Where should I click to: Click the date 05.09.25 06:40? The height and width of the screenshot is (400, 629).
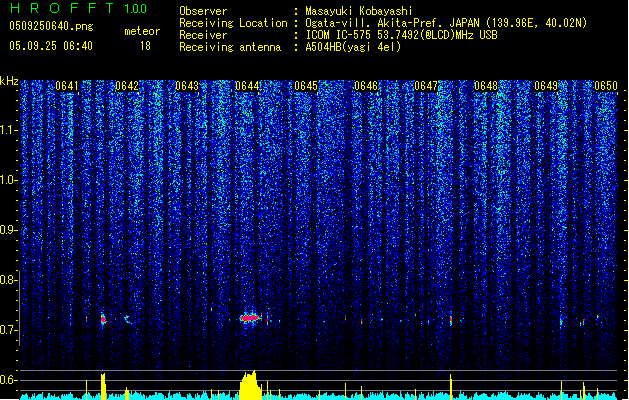[x=51, y=46]
